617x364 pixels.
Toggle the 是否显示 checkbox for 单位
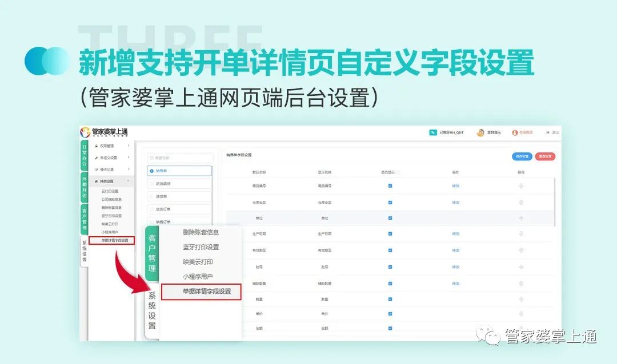click(390, 218)
